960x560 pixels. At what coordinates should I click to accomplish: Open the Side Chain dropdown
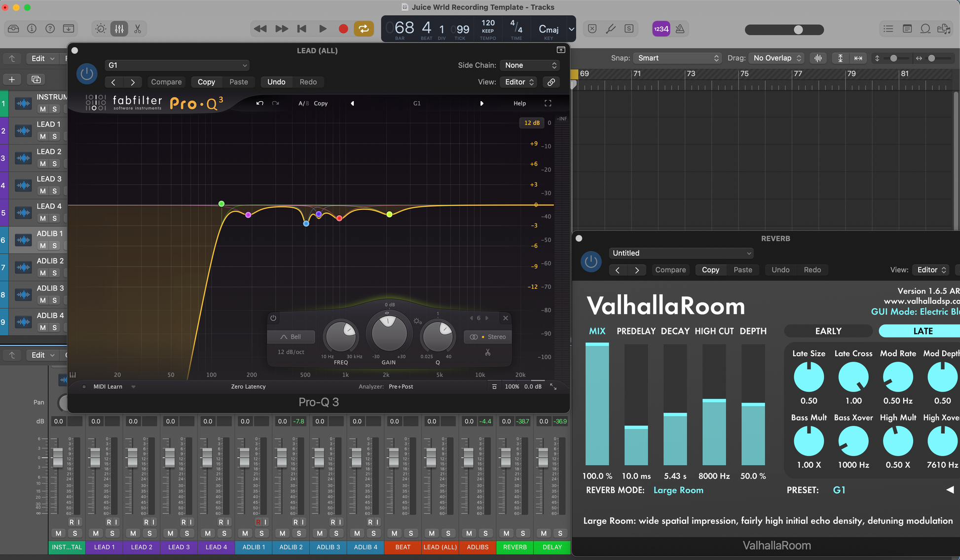click(x=530, y=65)
